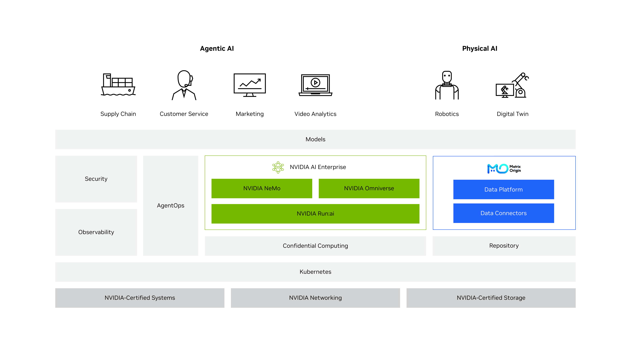The width and height of the screenshot is (644, 351).
Task: Click the 'Customer Service' label
Action: 184,114
